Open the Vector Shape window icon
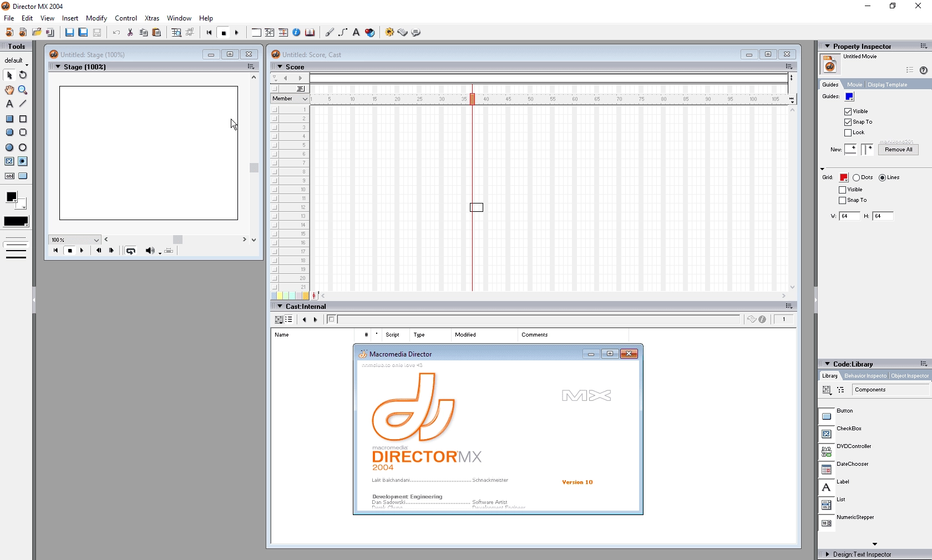This screenshot has height=560, width=932. click(x=343, y=33)
